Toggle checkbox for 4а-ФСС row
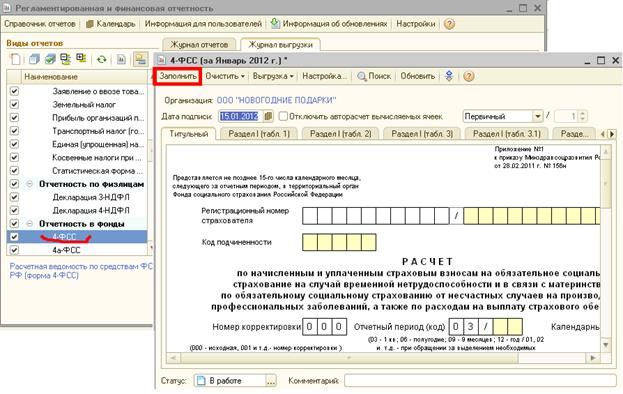Screen dimensions: 623x394 [x=14, y=250]
